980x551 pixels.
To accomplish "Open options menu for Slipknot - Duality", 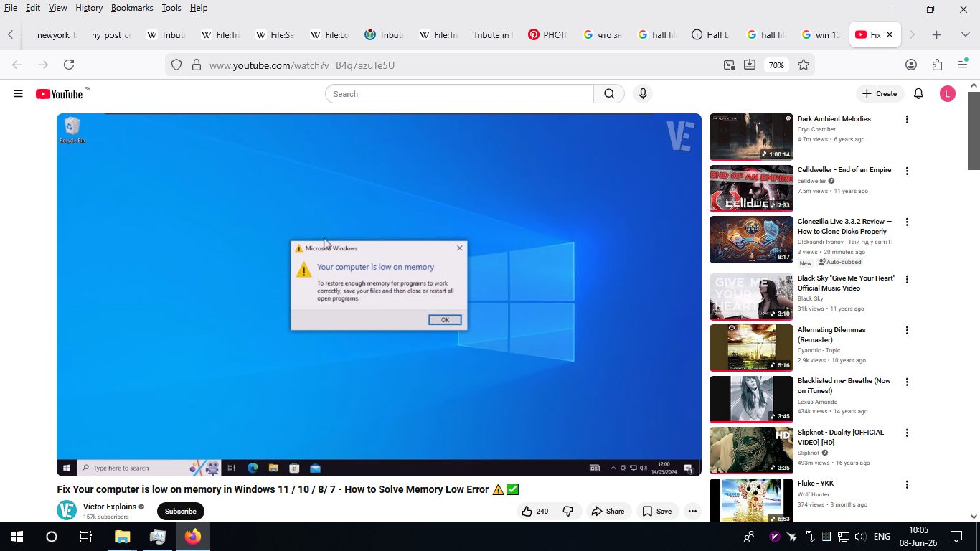I will 907,433.
